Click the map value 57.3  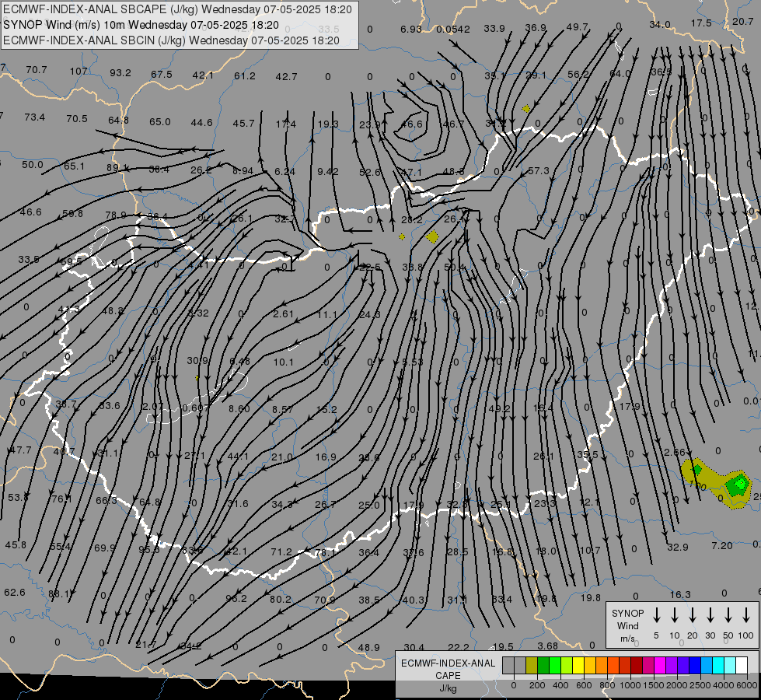point(538,170)
